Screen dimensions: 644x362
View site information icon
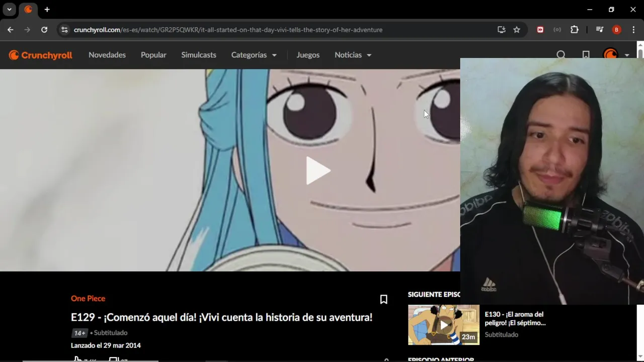(x=64, y=30)
